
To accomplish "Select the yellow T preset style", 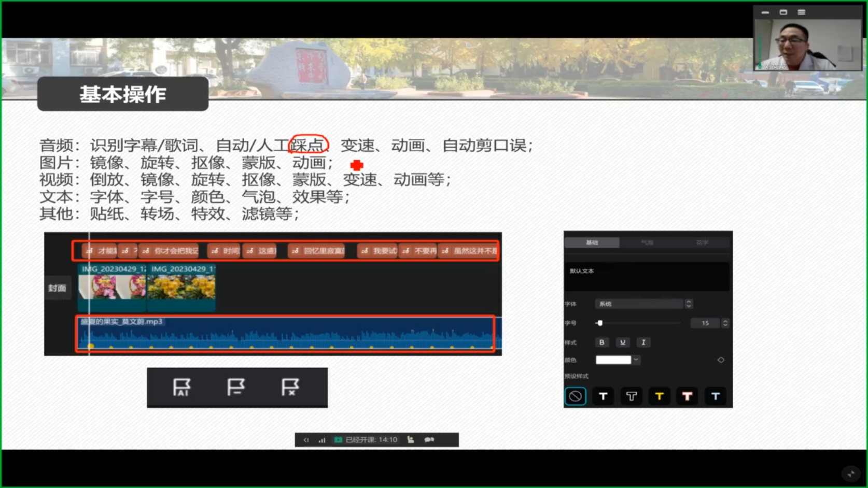I will pos(659,396).
